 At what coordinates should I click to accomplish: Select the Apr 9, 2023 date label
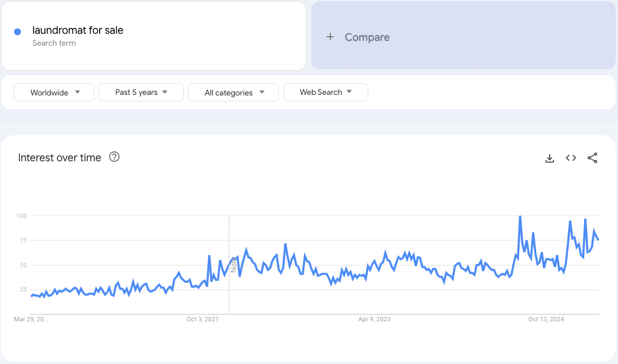(375, 320)
